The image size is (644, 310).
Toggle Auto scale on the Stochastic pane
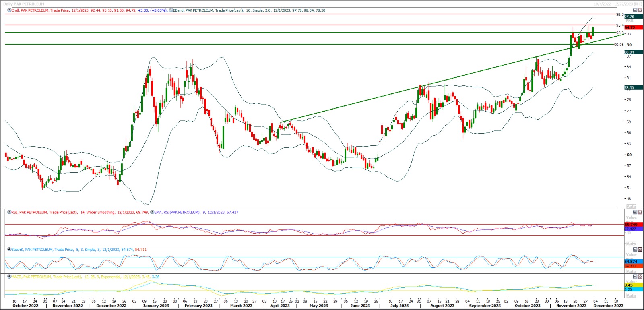[x=632, y=271]
